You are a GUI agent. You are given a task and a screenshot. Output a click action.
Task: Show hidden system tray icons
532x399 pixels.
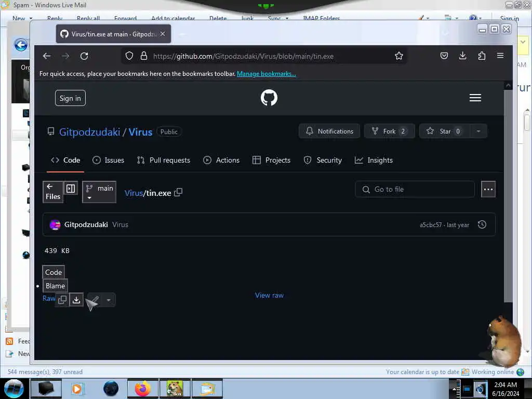click(454, 389)
